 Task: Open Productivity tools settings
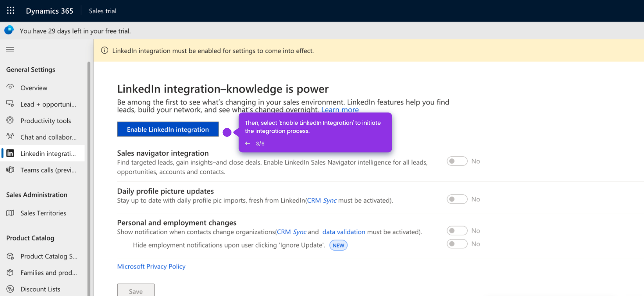(43, 120)
